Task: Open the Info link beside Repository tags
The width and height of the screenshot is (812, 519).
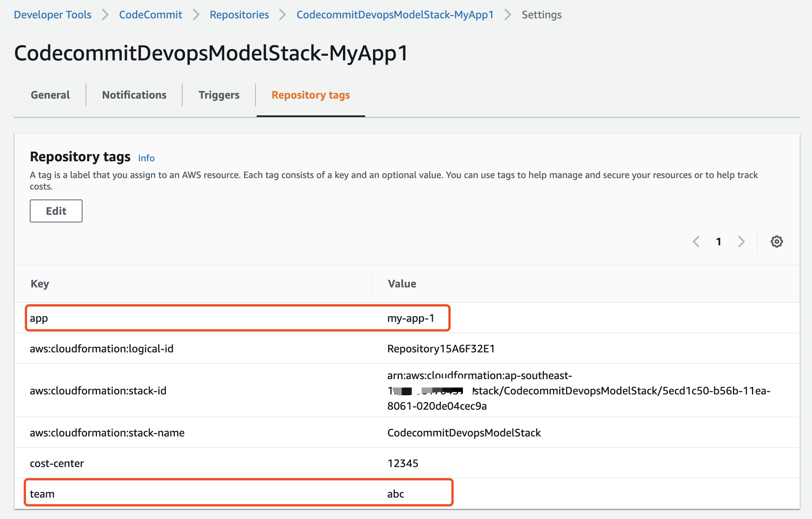Action: (146, 158)
